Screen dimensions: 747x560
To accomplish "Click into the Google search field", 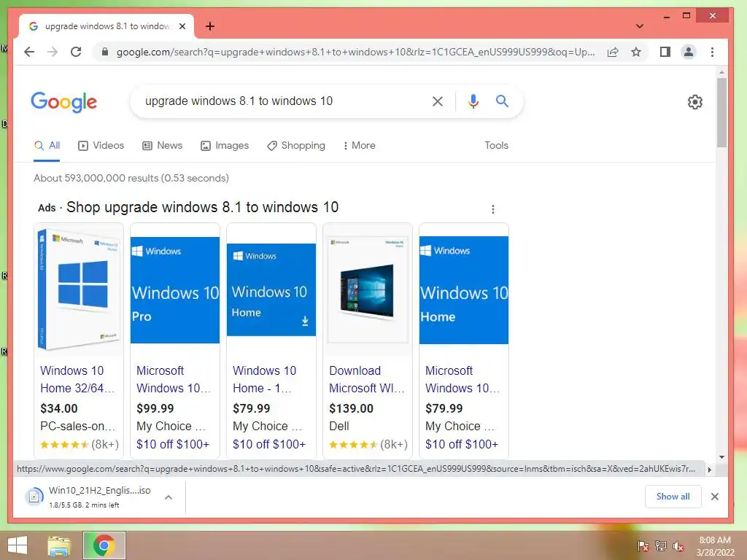I will pos(286,101).
